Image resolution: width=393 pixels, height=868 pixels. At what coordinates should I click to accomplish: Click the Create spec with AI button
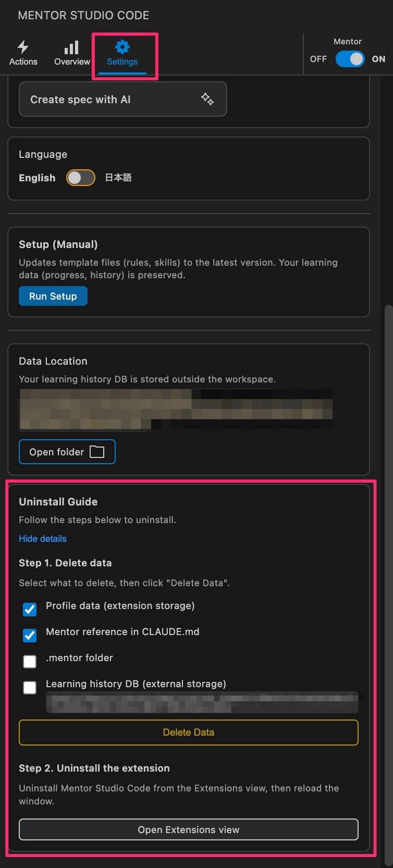(x=123, y=98)
